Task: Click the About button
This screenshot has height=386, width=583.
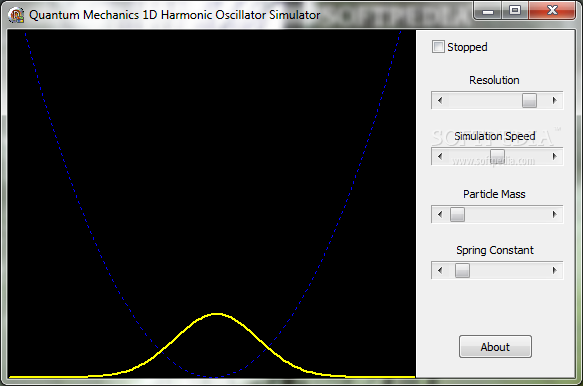Action: click(495, 347)
